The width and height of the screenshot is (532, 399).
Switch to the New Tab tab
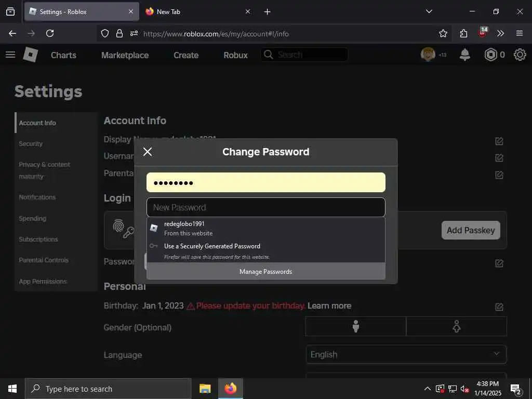point(197,11)
